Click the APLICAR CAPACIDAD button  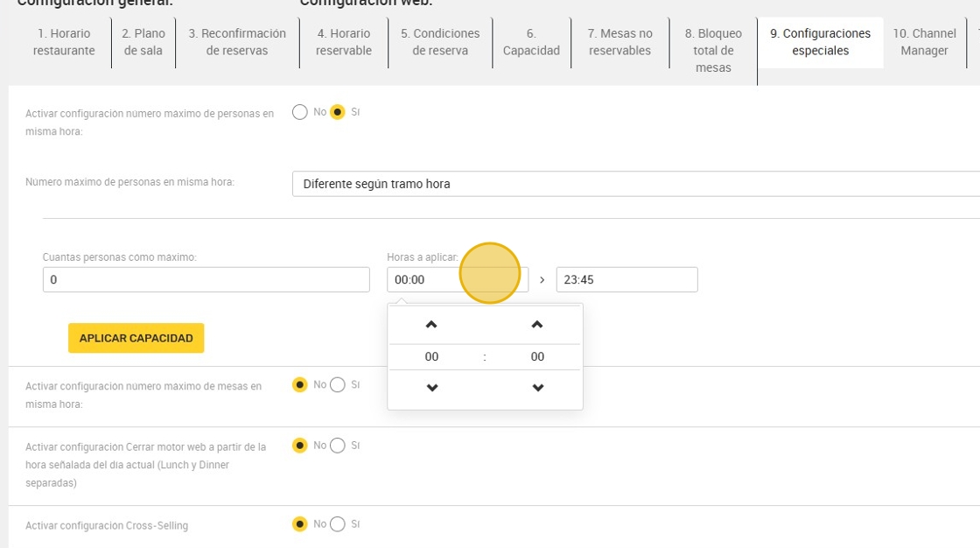coord(136,338)
